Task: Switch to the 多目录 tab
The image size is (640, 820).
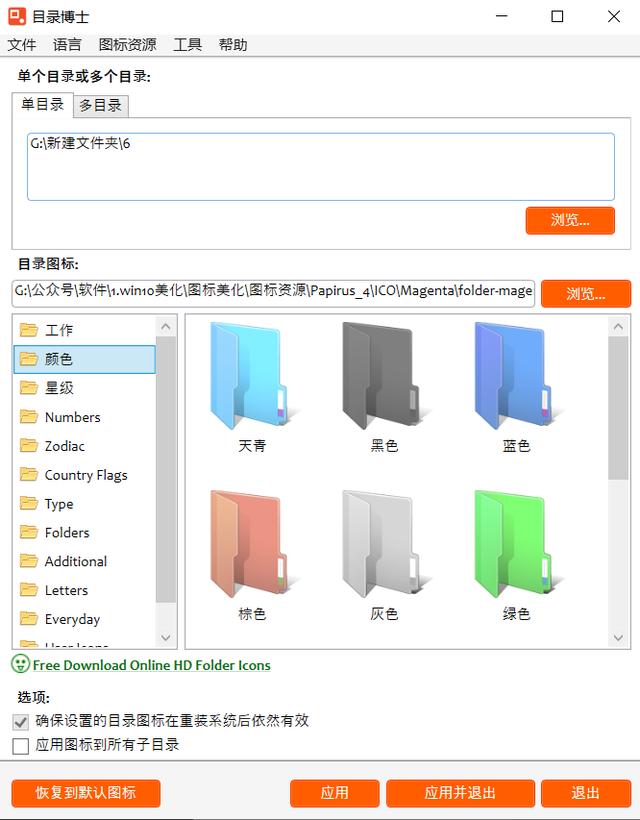Action: [98, 105]
